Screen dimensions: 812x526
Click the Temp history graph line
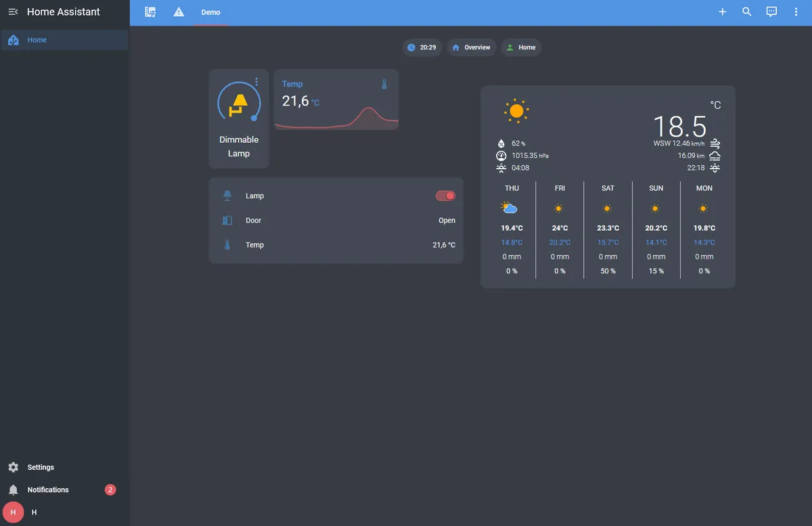[x=336, y=118]
